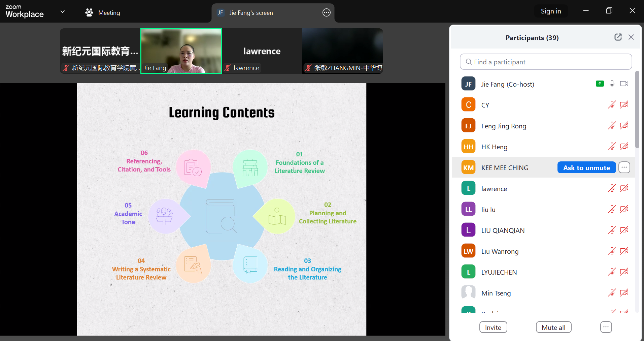
Task: Open more options for Jie Fang's screen
Action: 326,13
